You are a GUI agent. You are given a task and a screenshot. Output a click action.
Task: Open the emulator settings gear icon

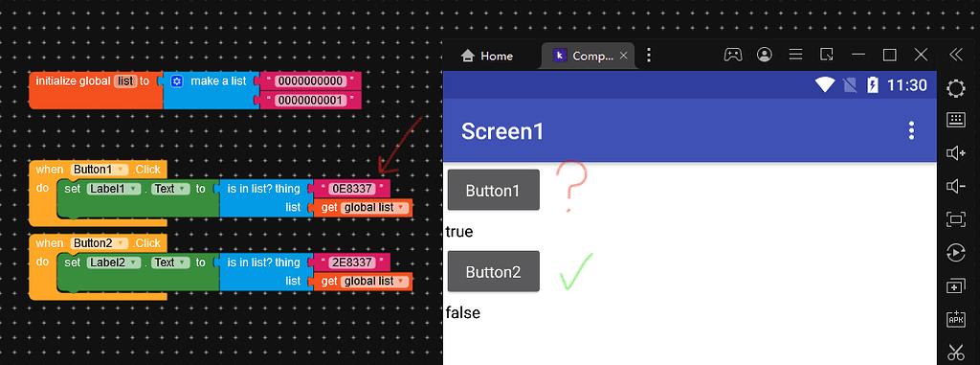(956, 88)
